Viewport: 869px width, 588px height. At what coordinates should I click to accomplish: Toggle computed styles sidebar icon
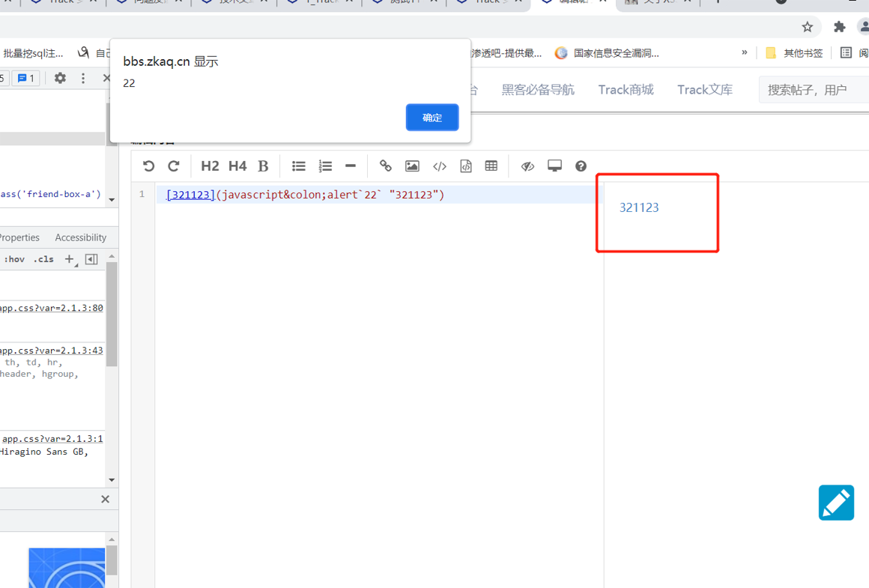(91, 259)
